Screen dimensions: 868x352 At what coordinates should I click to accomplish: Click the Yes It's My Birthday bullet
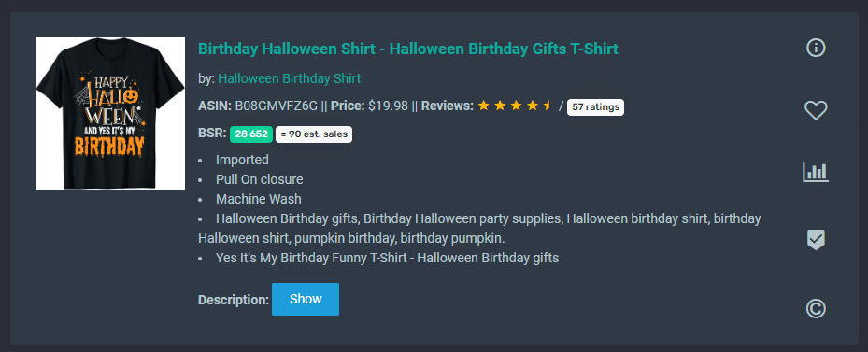pos(388,258)
